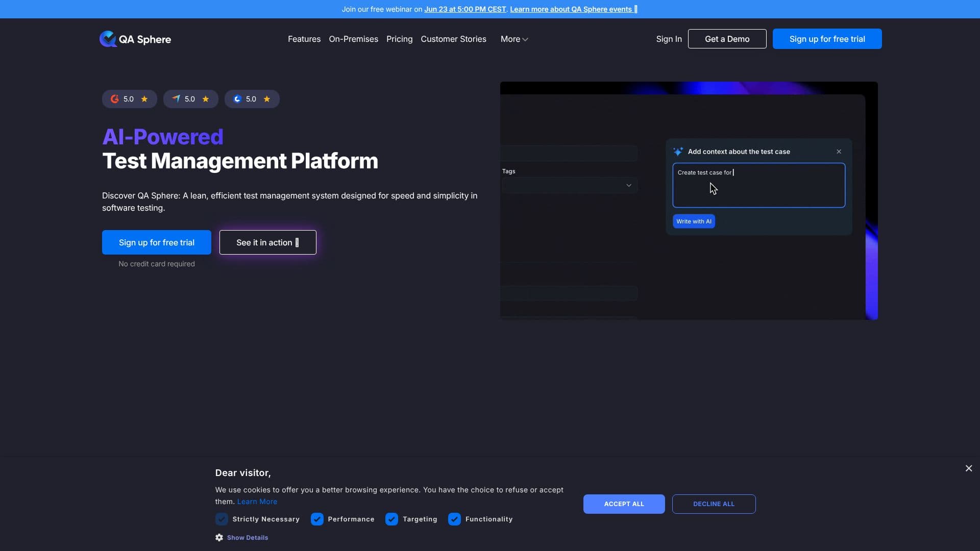Open the third 5.0 rating badge
The width and height of the screenshot is (980, 551).
tap(252, 99)
